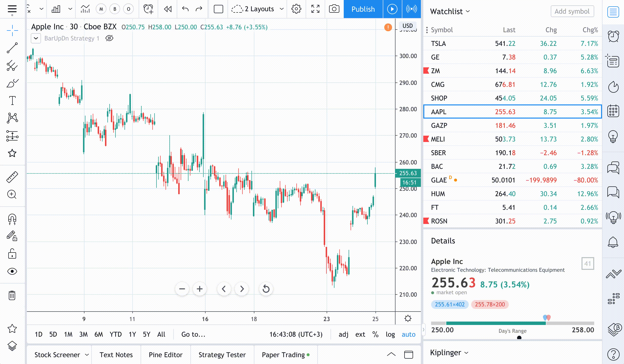Select the trend line drawing tool
The width and height of the screenshot is (624, 364).
pos(12,48)
